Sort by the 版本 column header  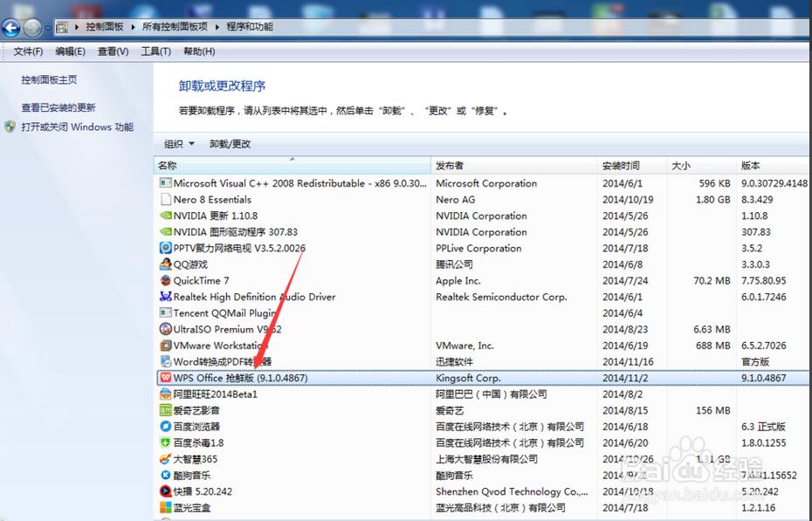point(773,166)
